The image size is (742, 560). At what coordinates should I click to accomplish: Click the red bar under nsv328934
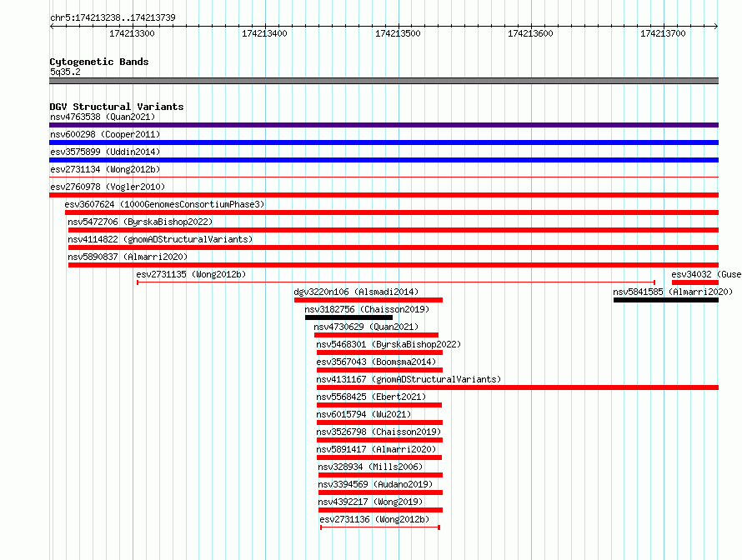(x=381, y=475)
